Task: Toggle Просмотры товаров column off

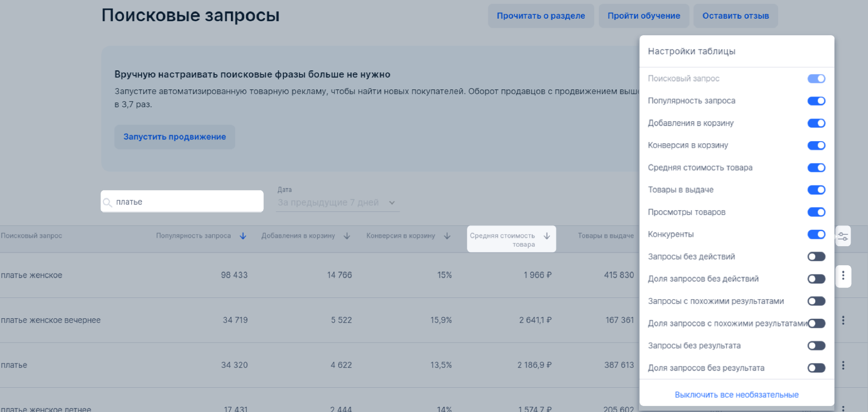Action: tap(816, 212)
